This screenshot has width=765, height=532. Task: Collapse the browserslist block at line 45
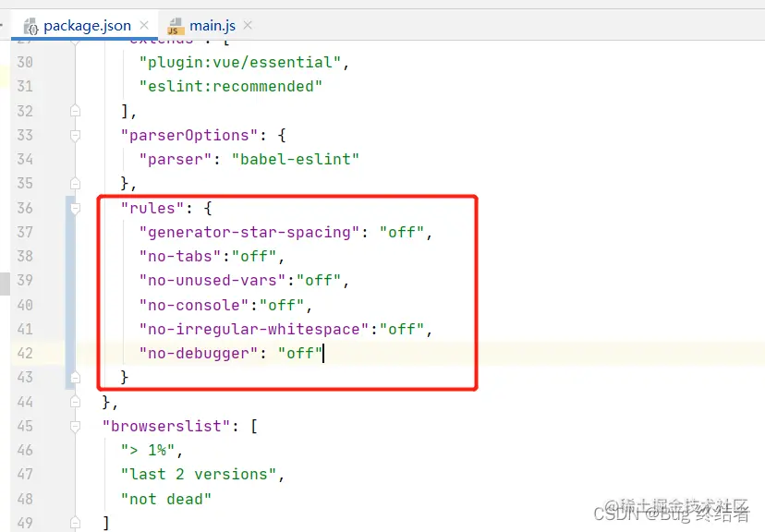(x=75, y=426)
